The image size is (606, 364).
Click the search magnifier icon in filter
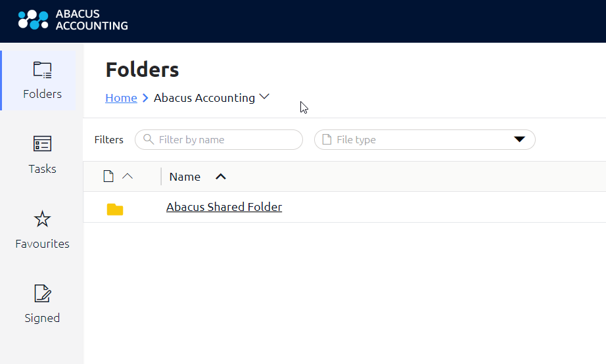(x=149, y=139)
